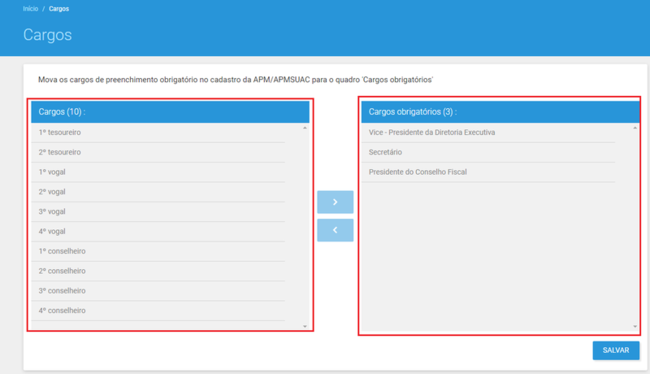Open the Início breadcrumb link
This screenshot has height=374, width=650.
30,9
